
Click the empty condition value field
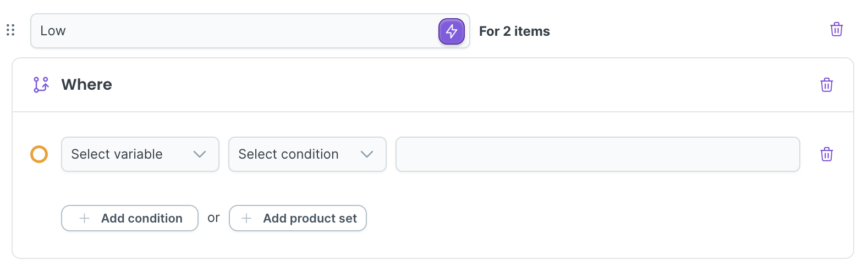pos(597,154)
